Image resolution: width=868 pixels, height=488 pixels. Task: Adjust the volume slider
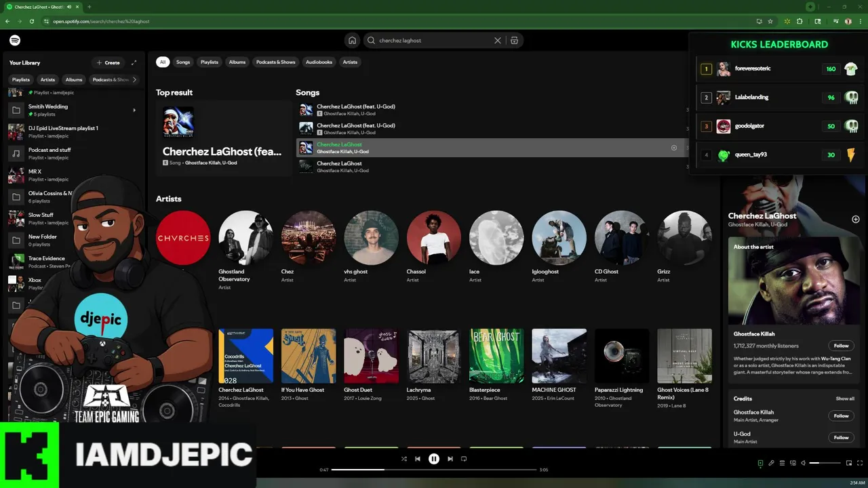[x=824, y=463]
